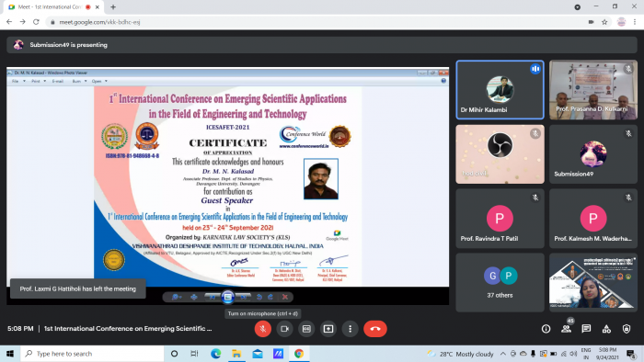Screen dimensions: 644x362
Task: Leave call with red hang-up button
Action: [x=375, y=329]
